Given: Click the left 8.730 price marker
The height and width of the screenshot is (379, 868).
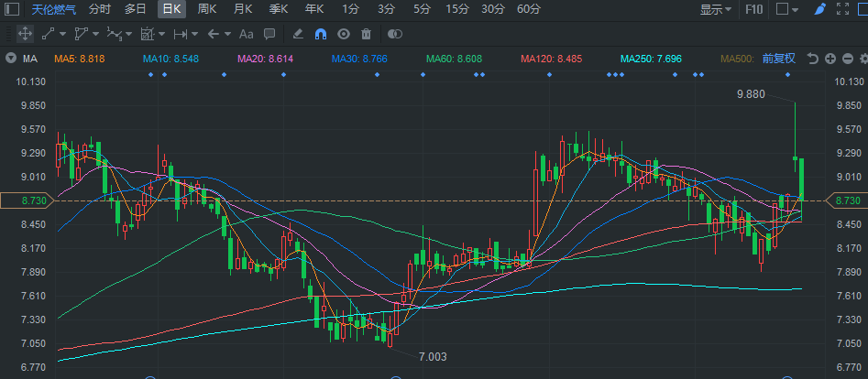Looking at the screenshot, I should pos(28,200).
